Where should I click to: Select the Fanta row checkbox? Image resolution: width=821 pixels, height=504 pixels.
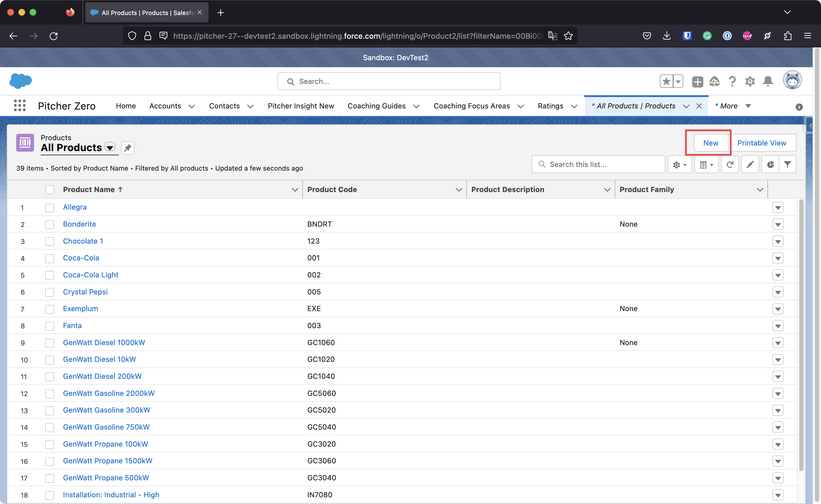[49, 326]
